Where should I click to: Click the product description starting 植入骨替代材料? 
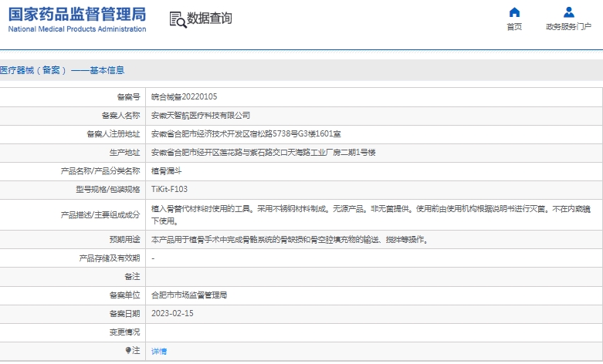(x=371, y=214)
